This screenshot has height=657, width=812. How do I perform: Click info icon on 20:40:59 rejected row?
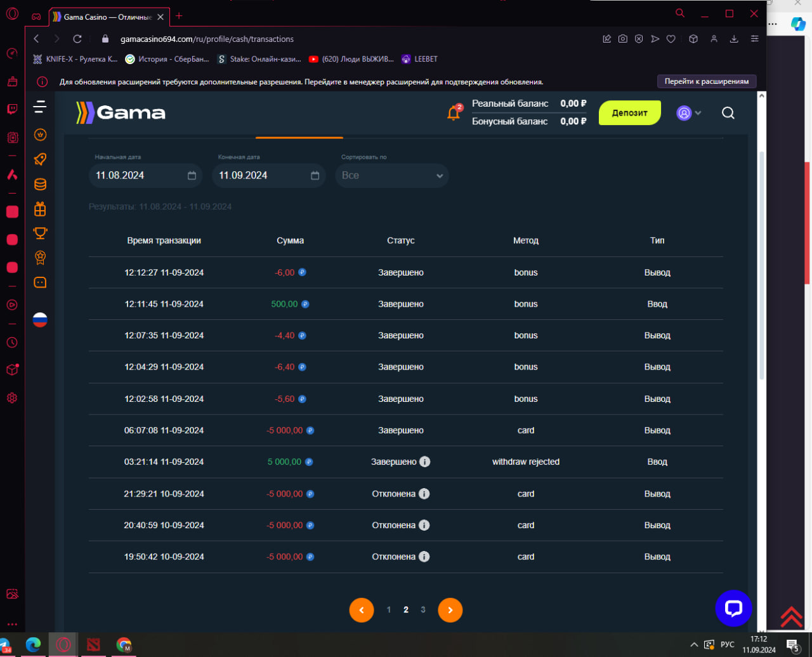pos(424,525)
